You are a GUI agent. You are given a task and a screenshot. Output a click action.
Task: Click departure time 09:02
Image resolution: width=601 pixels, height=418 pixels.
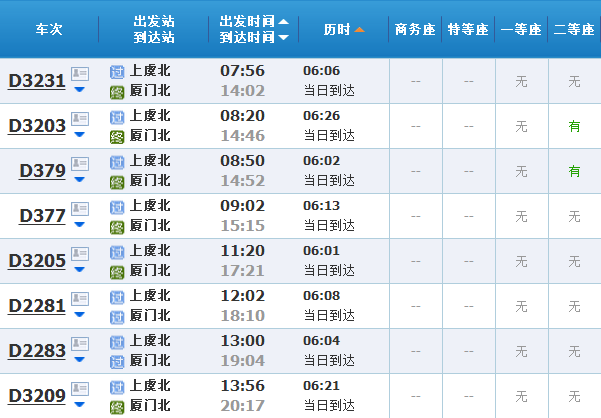pos(242,206)
